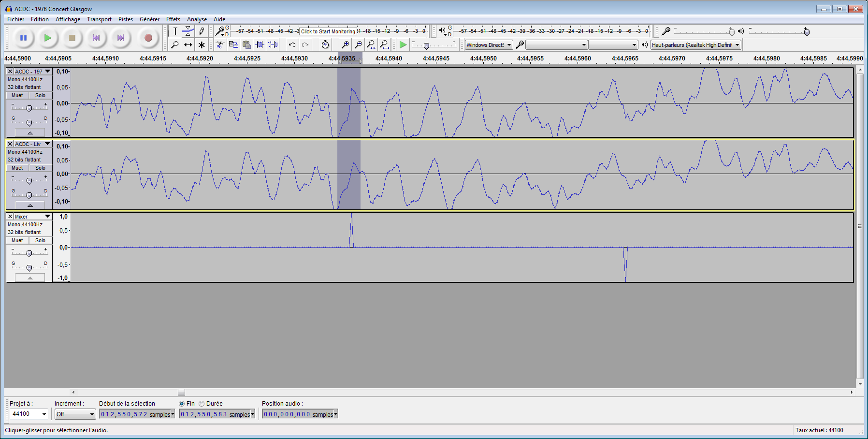Image resolution: width=868 pixels, height=439 pixels.
Task: Click the Silence audio icon
Action: tap(273, 44)
